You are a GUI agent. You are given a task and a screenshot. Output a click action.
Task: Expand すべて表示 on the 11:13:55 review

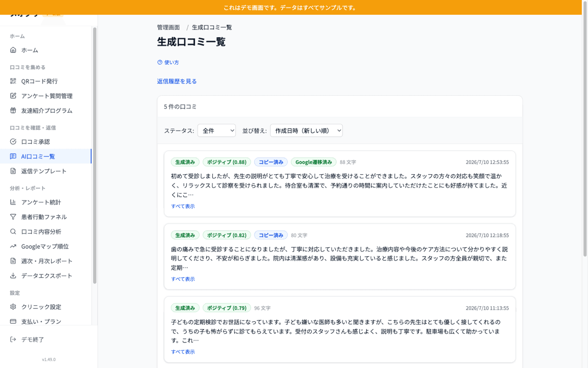click(x=183, y=352)
